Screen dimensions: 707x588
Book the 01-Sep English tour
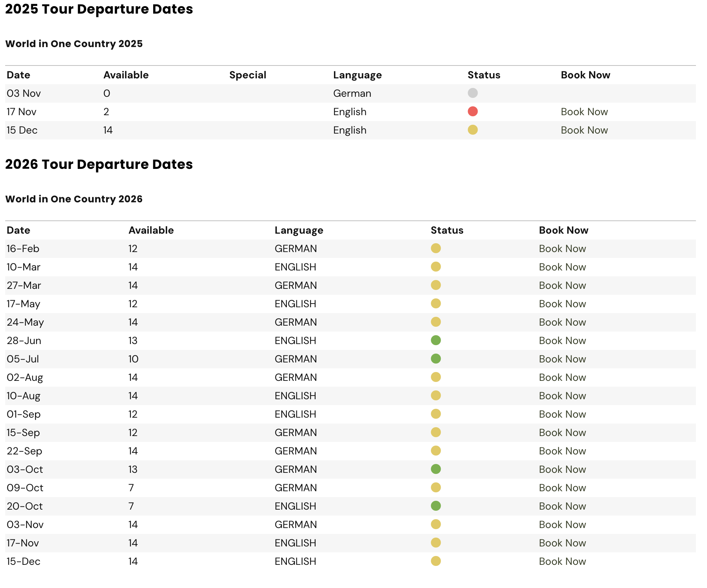coord(562,414)
